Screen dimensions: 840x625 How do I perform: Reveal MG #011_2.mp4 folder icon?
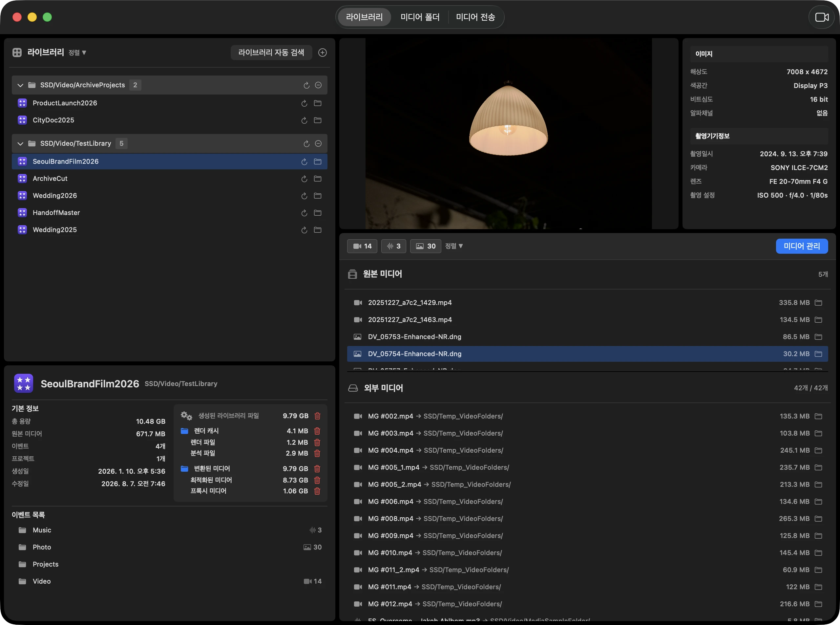(818, 570)
